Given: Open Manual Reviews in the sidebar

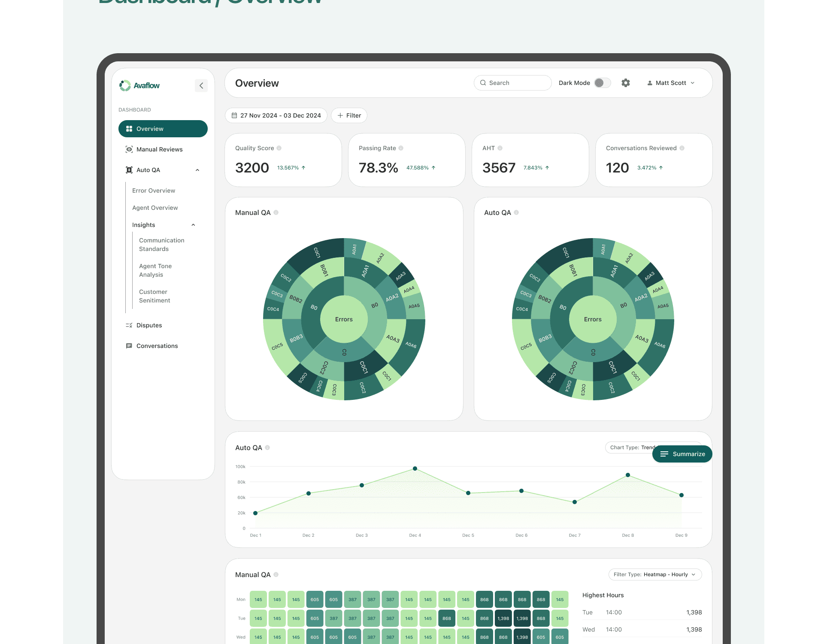Looking at the screenshot, I should (x=159, y=149).
